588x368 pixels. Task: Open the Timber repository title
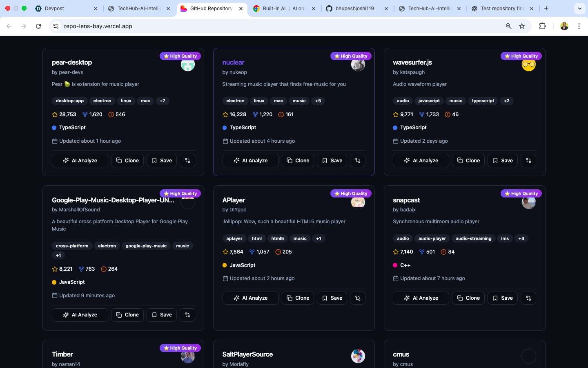click(x=62, y=355)
